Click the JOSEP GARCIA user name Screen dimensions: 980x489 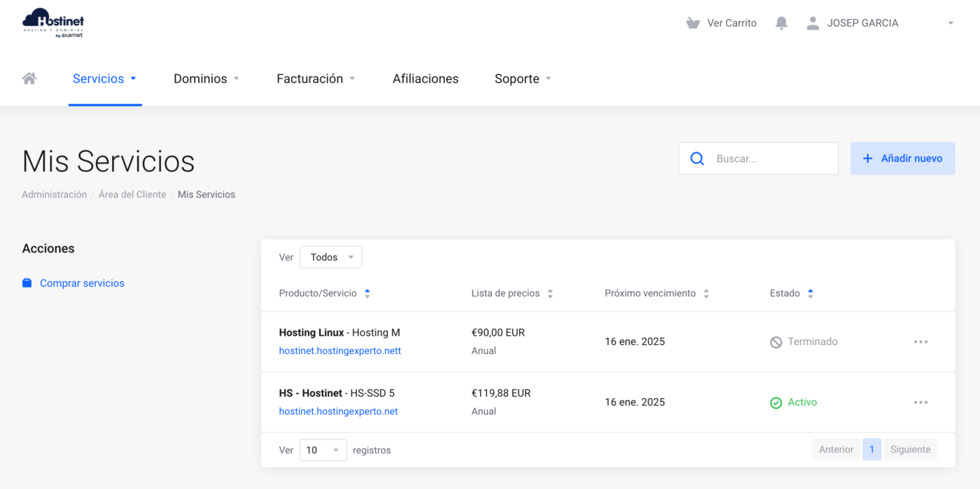pos(862,23)
